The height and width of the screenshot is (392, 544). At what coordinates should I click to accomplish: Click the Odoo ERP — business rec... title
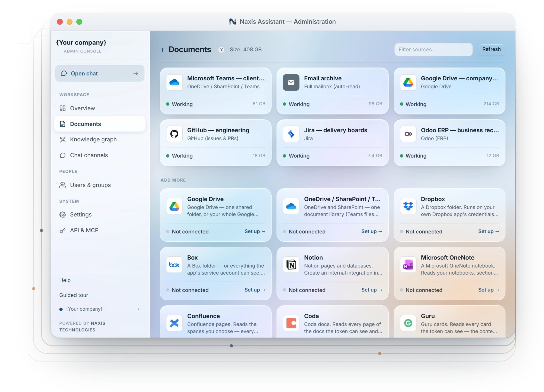(x=460, y=130)
